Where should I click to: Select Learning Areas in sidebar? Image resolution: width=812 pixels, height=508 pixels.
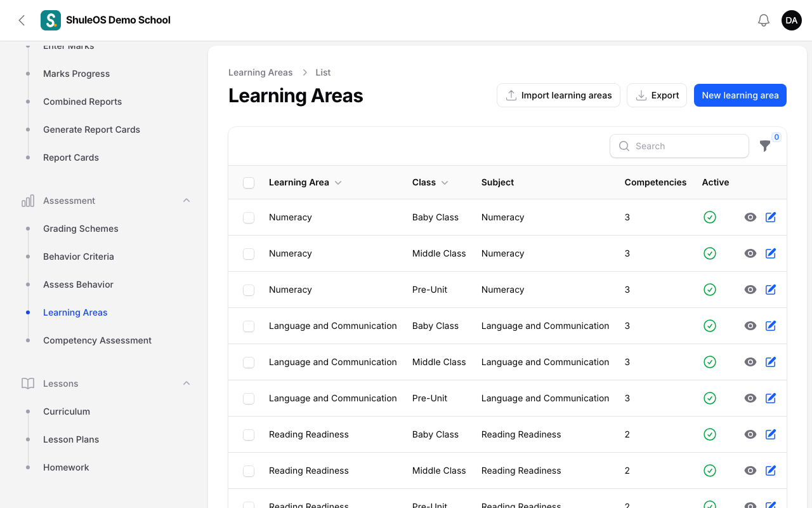coord(75,312)
